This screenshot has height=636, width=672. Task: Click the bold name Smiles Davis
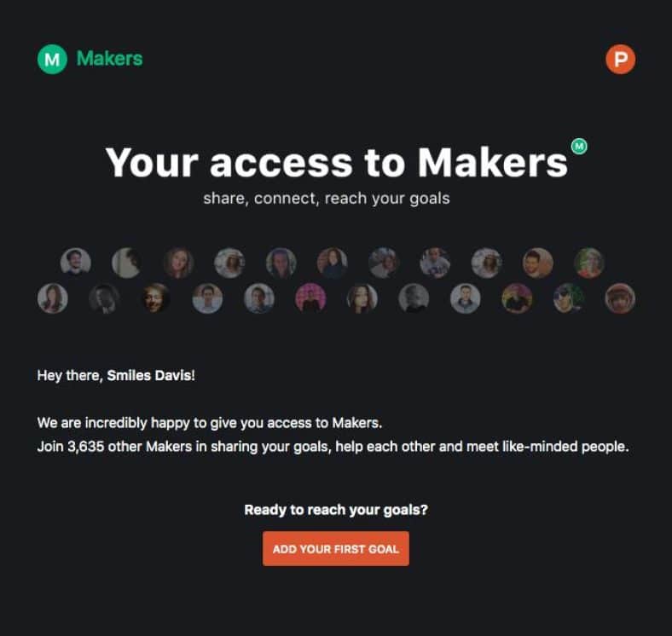[x=148, y=375]
